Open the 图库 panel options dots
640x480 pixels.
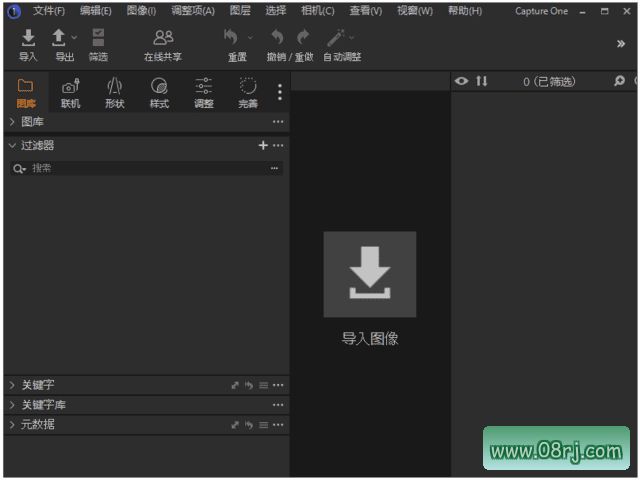pyautogui.click(x=278, y=122)
